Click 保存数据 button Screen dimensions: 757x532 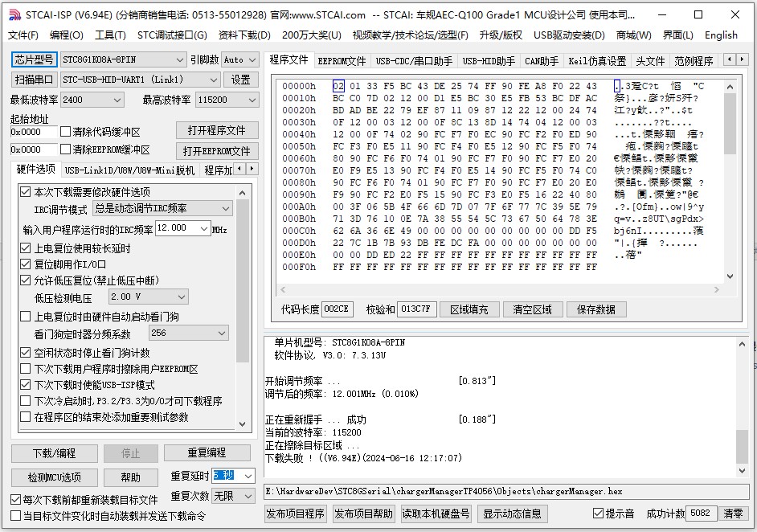point(596,309)
